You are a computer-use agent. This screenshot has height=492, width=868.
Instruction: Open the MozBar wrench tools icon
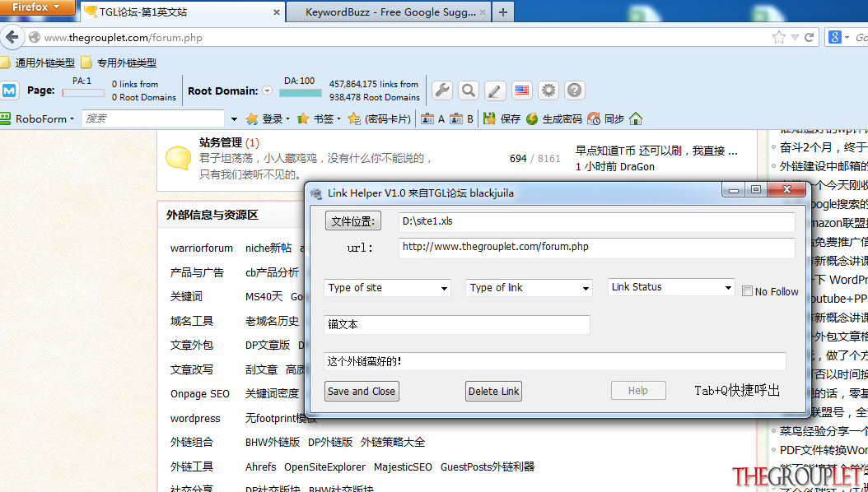441,91
